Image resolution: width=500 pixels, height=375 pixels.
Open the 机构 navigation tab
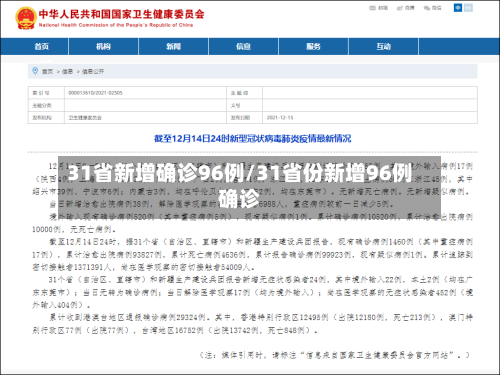coord(103,46)
